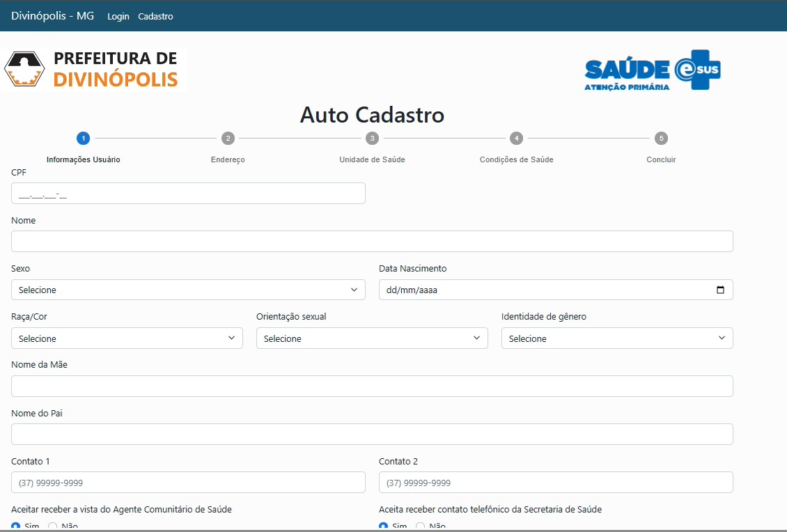Click the e-SUS cross logo
Viewport: 787px width, 532px height.
[699, 70]
